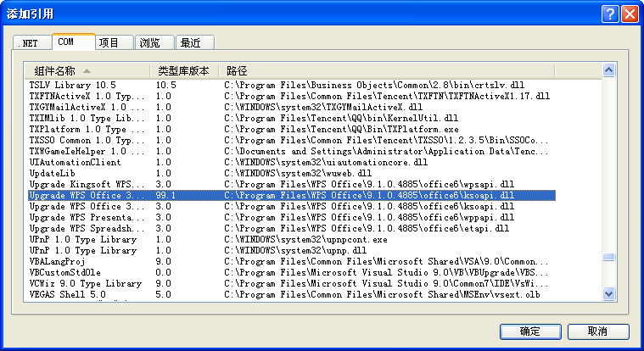This screenshot has height=351, width=644.
Task: Select TXIMlib 1.0 Type Lib... row
Action: 292,118
